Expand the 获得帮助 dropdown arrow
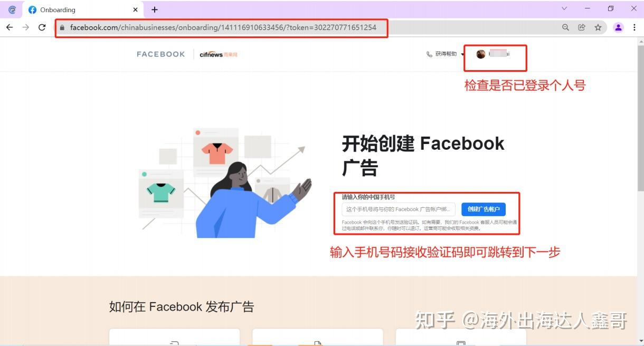The image size is (644, 346). pos(462,54)
